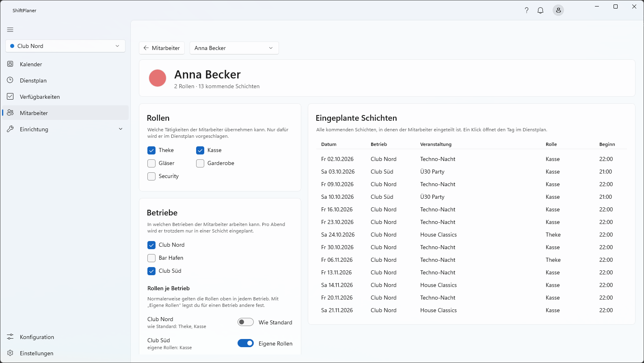Open the Anna Becker employee dropdown

234,48
